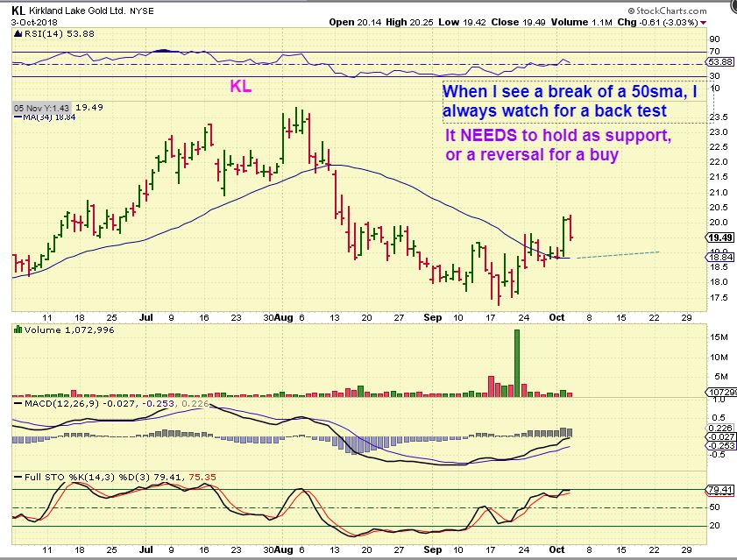Click the red down-arrow next to Chg

pyautogui.click(x=703, y=23)
